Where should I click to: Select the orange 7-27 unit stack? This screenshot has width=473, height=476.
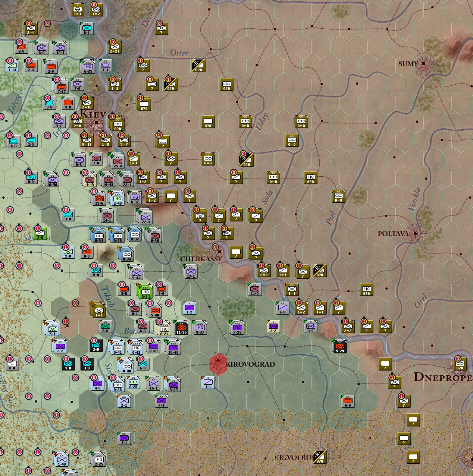(62, 87)
